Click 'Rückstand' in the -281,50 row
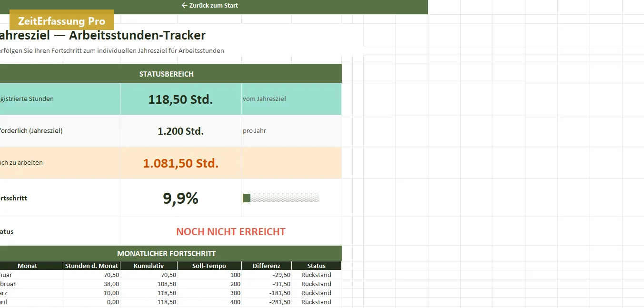This screenshot has height=308, width=644. tap(317, 302)
